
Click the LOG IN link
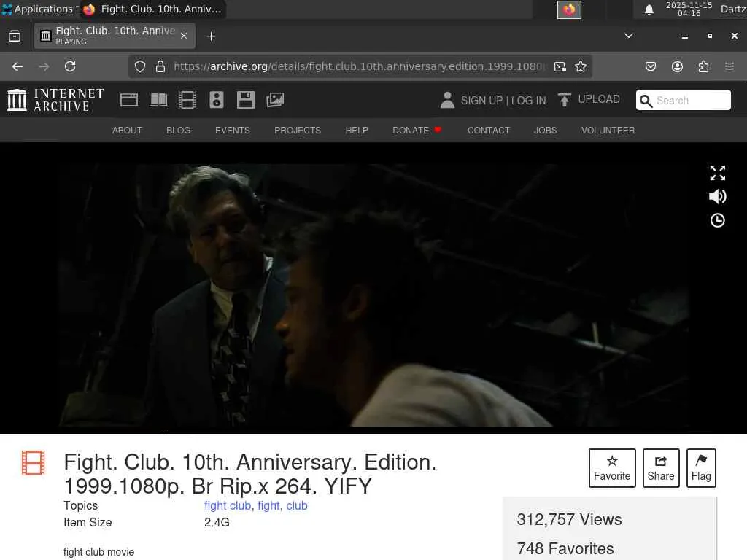coord(528,101)
